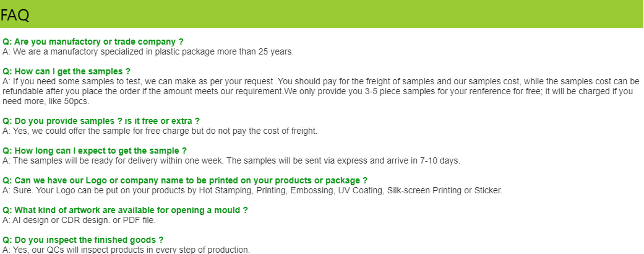Click the Logo or company name printing question
Image resolution: width=644 pixels, height=254 pixels.
tap(185, 180)
